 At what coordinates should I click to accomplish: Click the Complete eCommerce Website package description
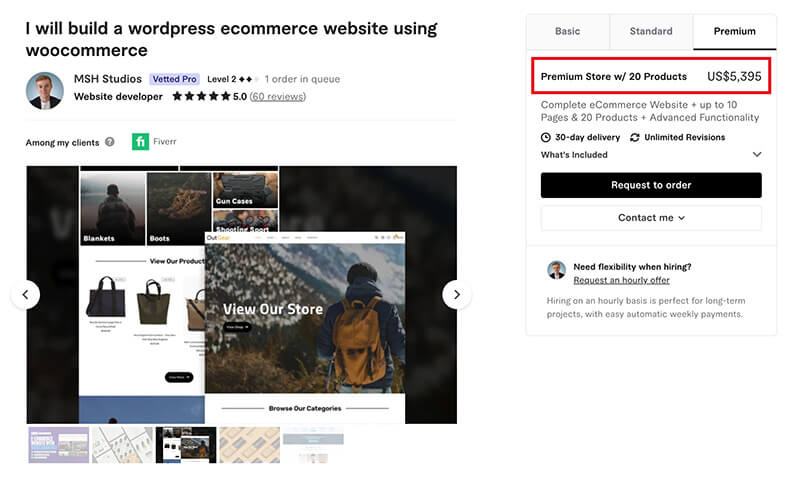(x=650, y=111)
